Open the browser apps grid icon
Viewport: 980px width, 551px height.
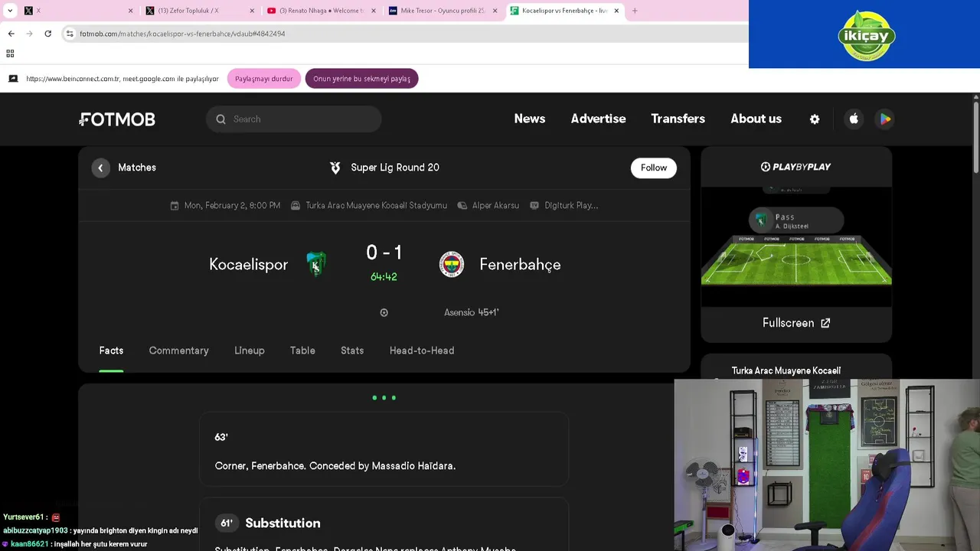click(10, 54)
